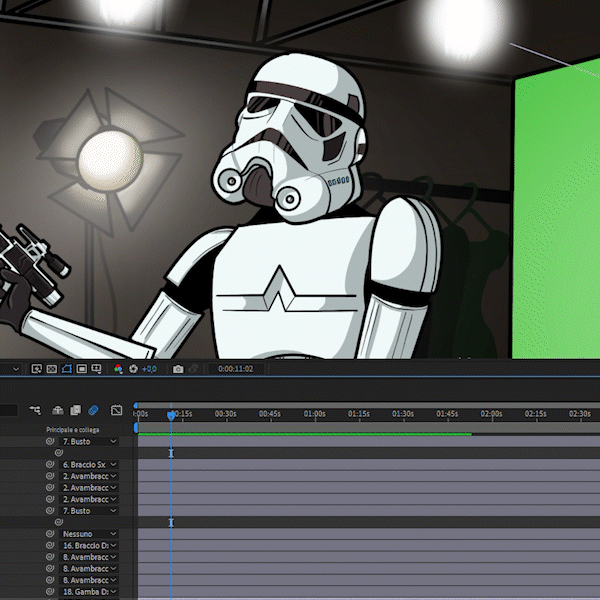600x600 pixels.
Task: Show channel and color management settings
Action: (x=118, y=369)
